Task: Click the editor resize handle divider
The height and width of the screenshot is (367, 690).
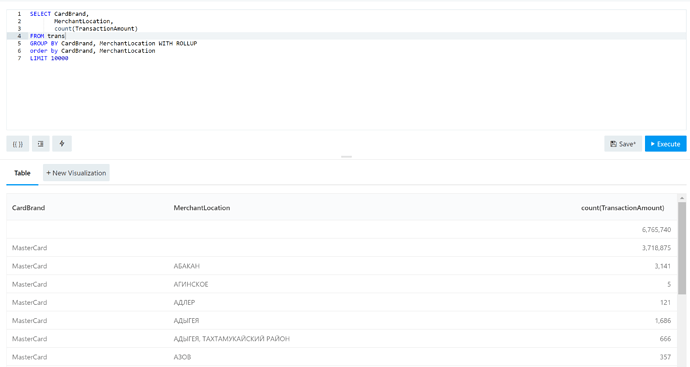Action: pos(346,157)
